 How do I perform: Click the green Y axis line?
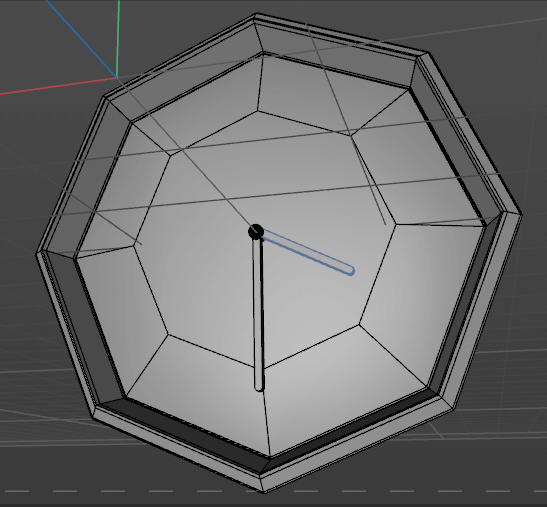[118, 38]
